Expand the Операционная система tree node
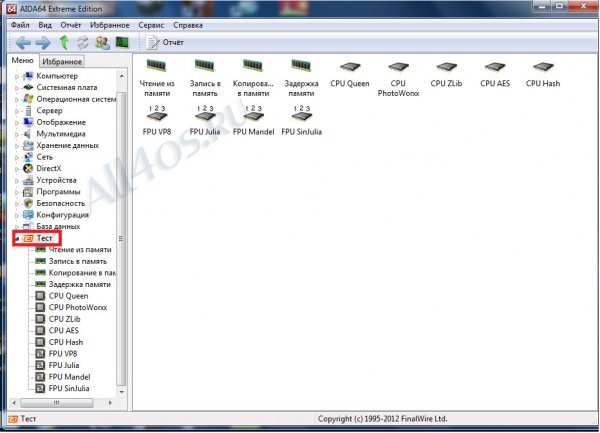Image resolution: width=600 pixels, height=433 pixels. tap(17, 99)
